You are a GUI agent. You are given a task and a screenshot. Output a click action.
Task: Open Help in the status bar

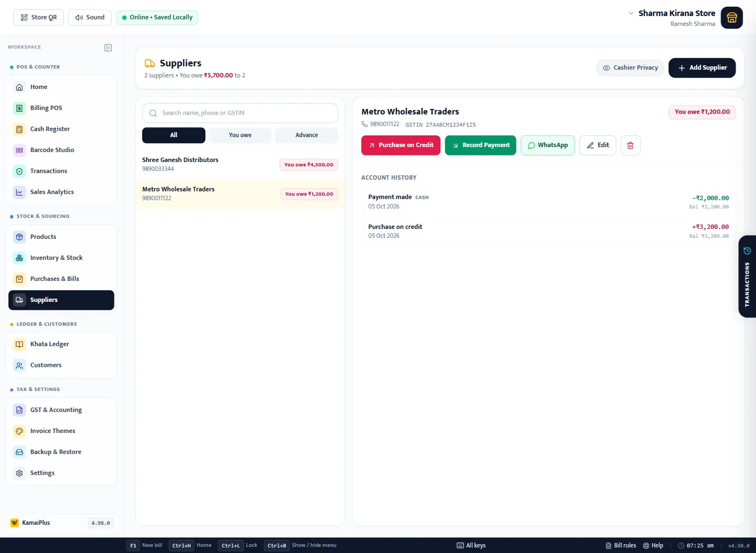[653, 545]
